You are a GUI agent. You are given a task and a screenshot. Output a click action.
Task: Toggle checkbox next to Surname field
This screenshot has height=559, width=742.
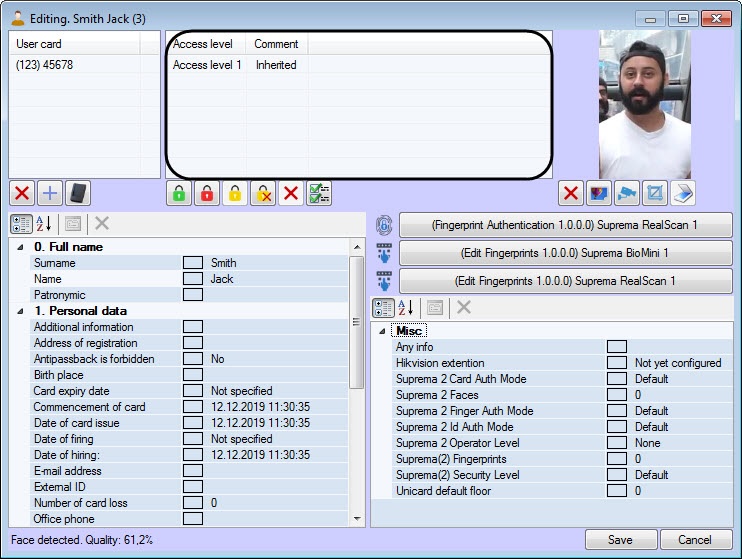tap(192, 263)
